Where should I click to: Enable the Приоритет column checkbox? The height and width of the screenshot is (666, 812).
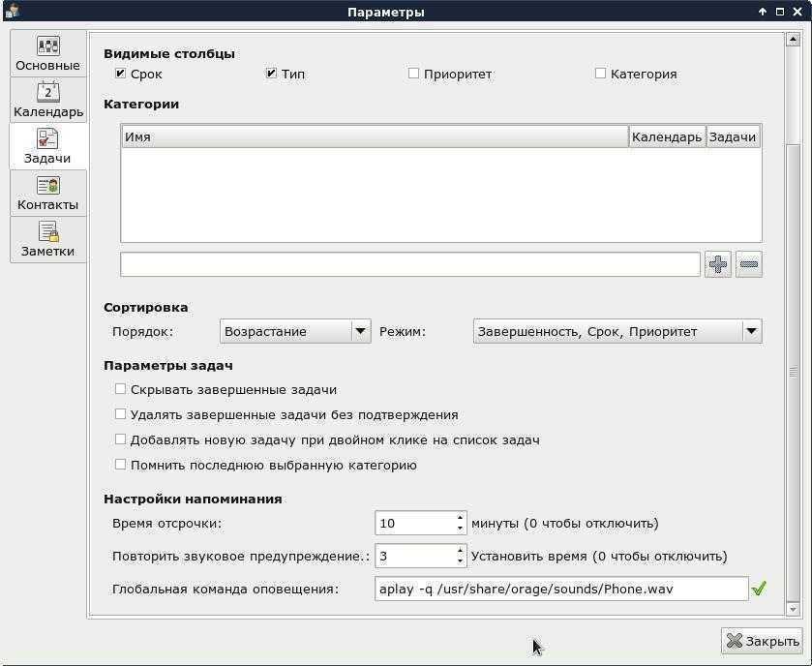[413, 74]
